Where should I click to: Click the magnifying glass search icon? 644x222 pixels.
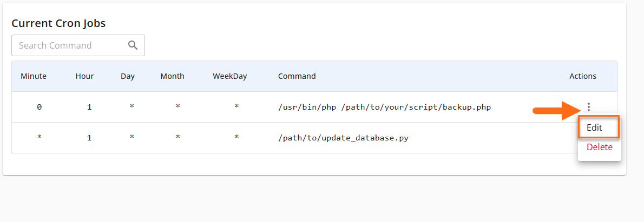133,45
